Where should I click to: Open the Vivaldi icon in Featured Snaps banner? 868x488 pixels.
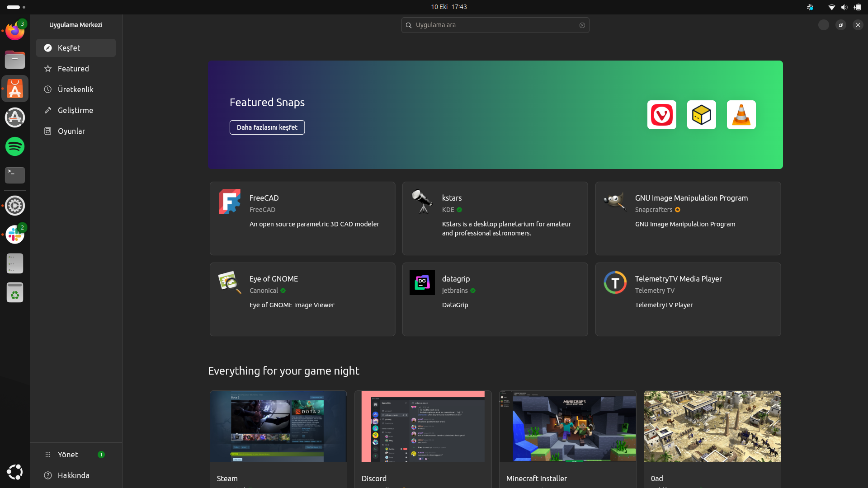click(x=661, y=115)
